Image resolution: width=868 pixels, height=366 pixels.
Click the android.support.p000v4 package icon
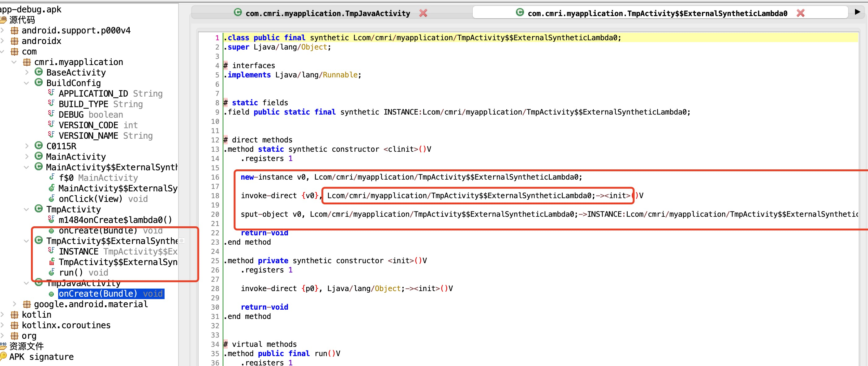tap(15, 31)
